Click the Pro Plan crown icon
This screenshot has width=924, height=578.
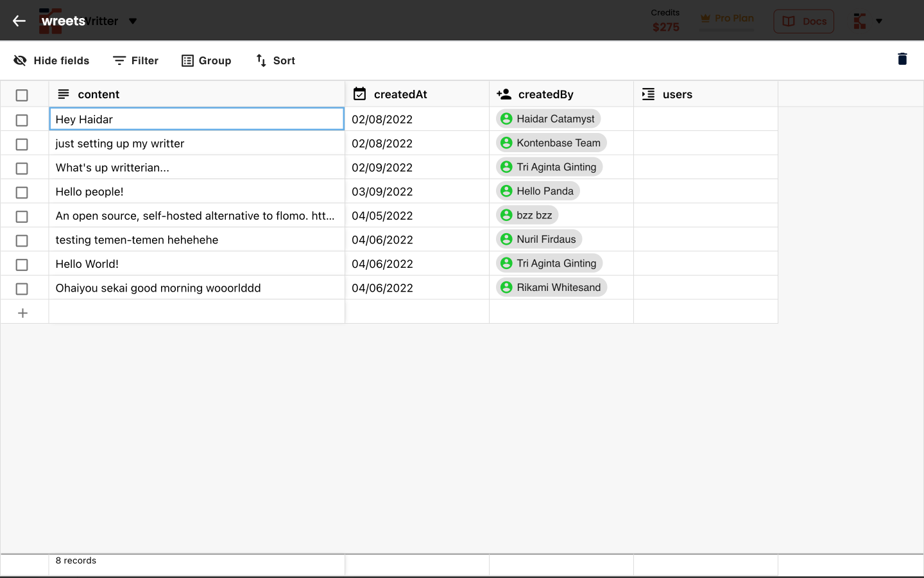click(x=705, y=19)
